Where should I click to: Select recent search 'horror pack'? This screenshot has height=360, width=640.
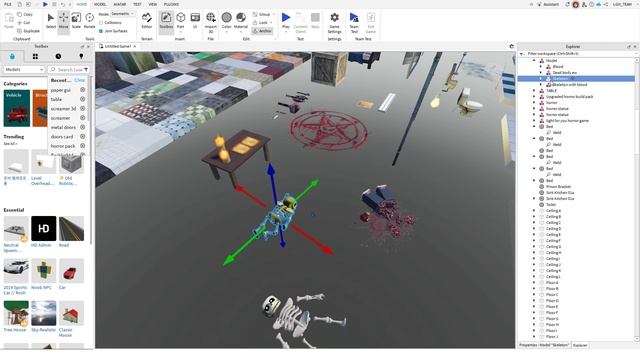click(x=63, y=146)
